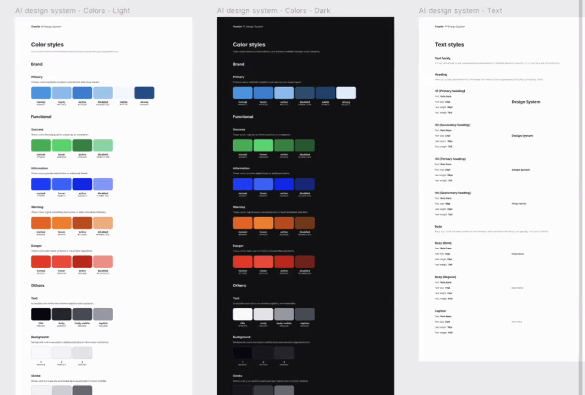Pick the Primary normal blue swatch in Light frame
Image resolution: width=585 pixels, height=395 pixels.
coord(41,93)
